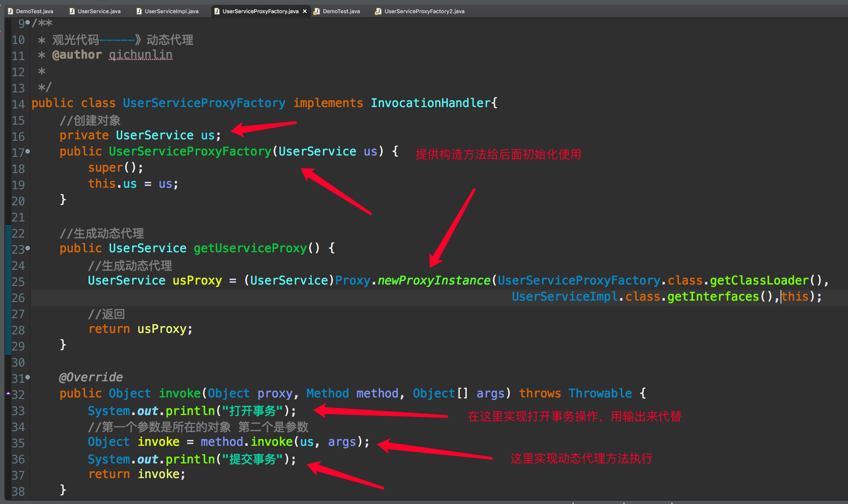This screenshot has width=848, height=504.
Task: Click UserServiceImpl on line 26
Action: point(565,297)
